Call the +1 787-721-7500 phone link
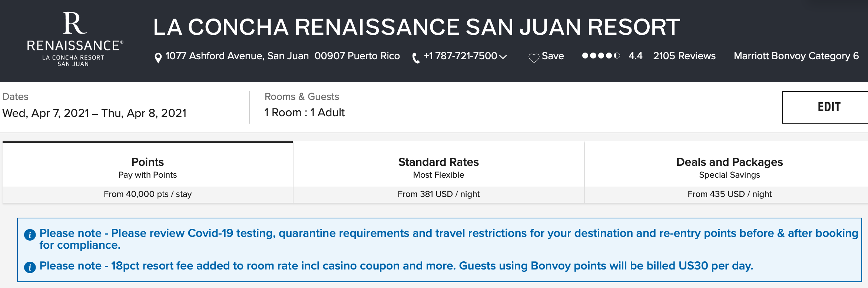The image size is (868, 288). click(460, 56)
